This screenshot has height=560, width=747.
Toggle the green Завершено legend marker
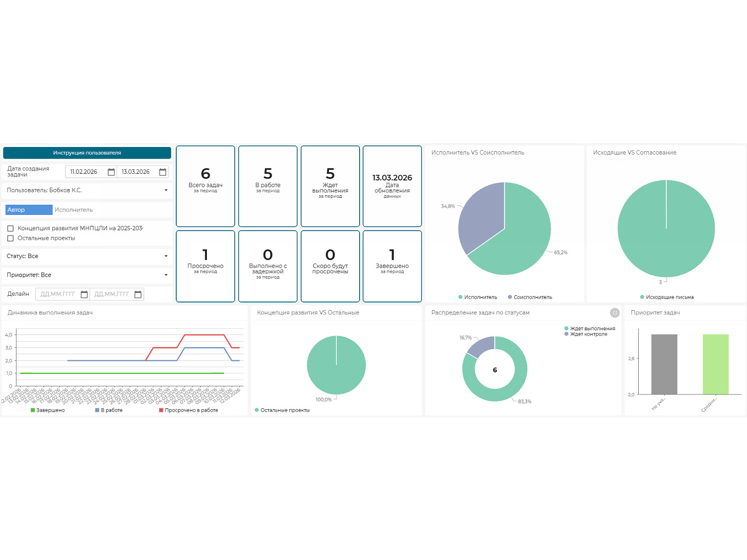tap(33, 410)
